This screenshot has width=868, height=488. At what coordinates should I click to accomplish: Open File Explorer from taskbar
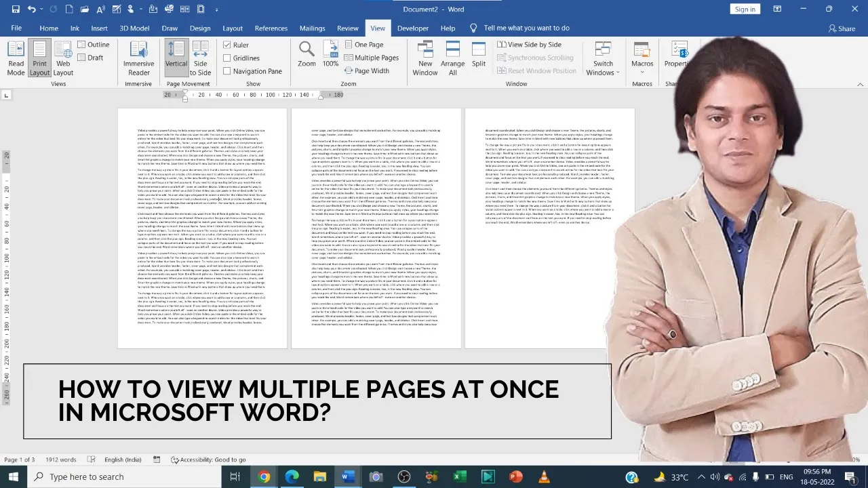(x=319, y=477)
